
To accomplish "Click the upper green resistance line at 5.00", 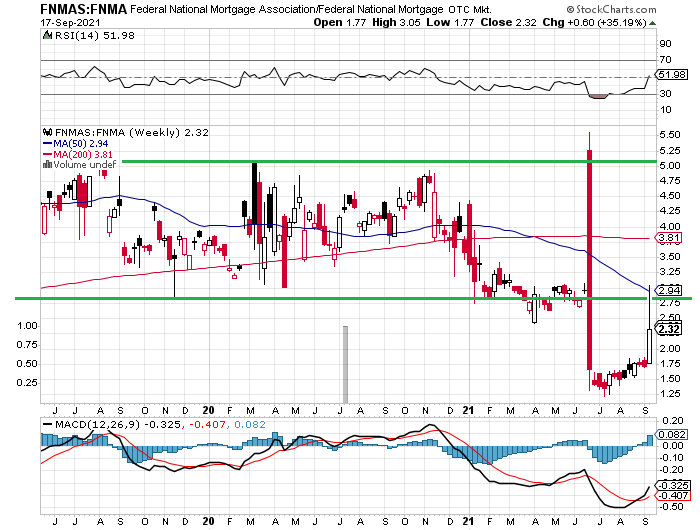I will tap(389, 161).
